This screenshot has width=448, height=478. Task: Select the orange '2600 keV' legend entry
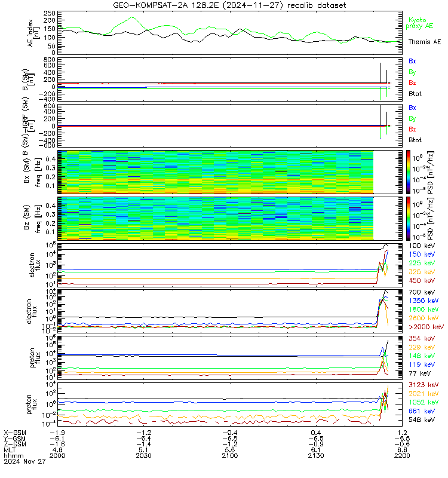click(424, 318)
